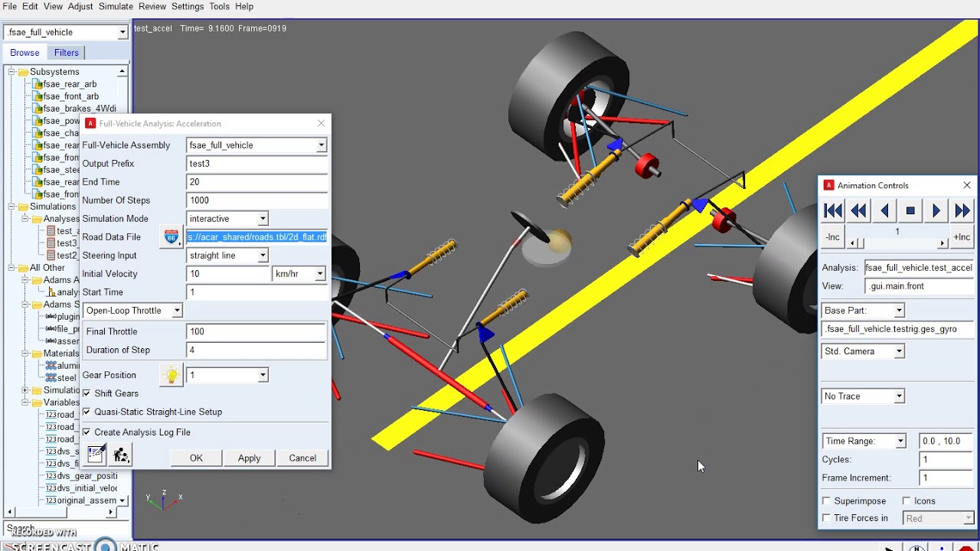Click the test3 analysis icon in tree
This screenshot has width=980, height=551.
coord(51,243)
